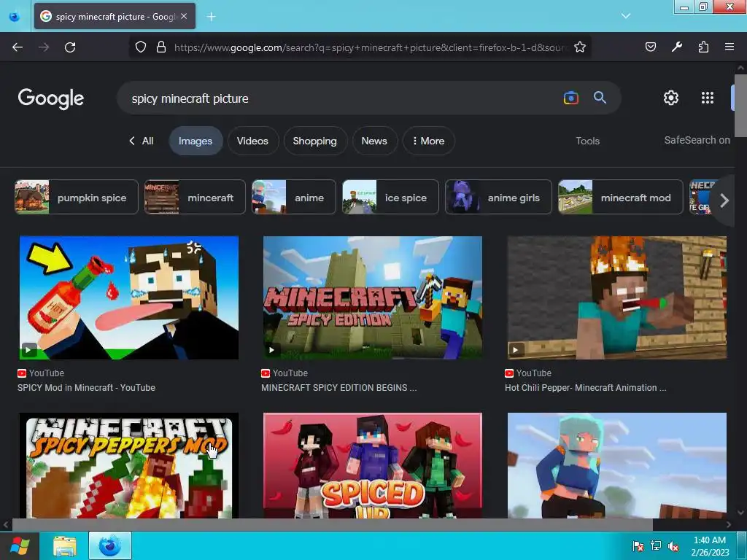Search by image with camera icon

click(x=570, y=98)
